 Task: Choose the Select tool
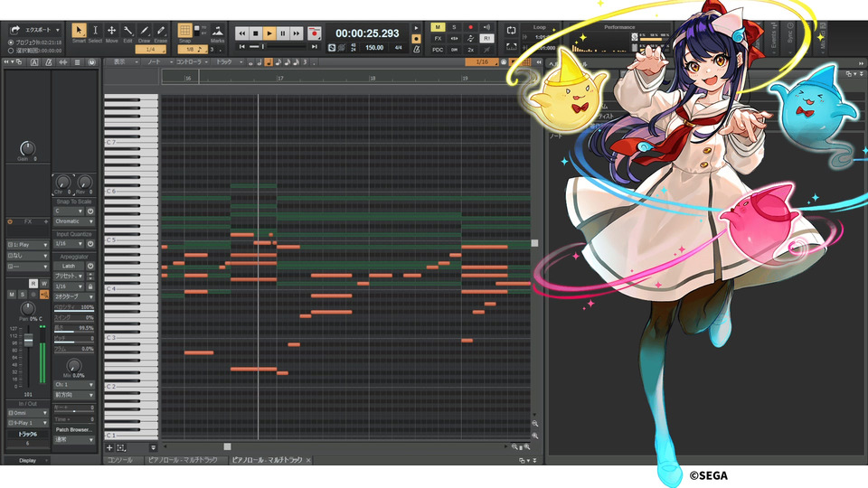pos(95,31)
